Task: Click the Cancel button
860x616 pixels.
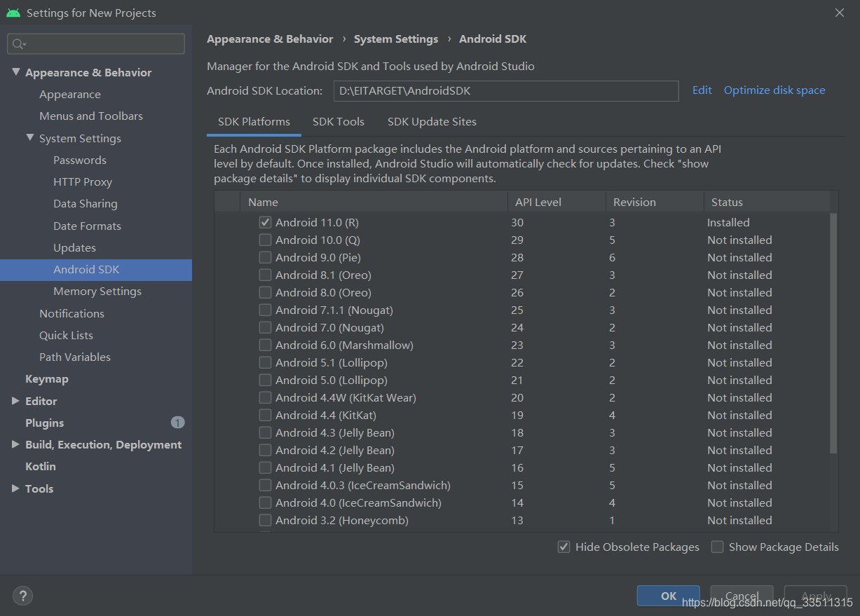Action: point(742,596)
